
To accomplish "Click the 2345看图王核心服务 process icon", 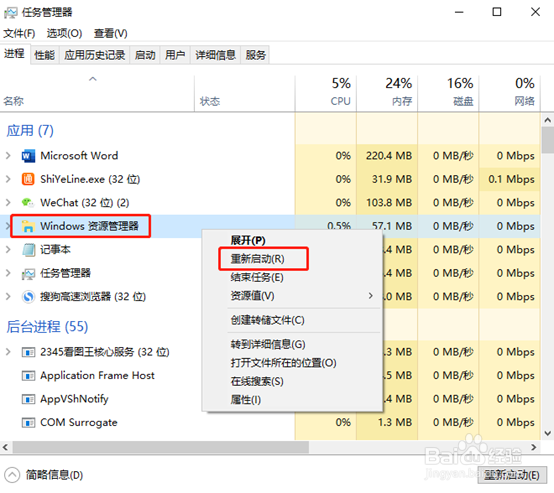I will point(28,352).
